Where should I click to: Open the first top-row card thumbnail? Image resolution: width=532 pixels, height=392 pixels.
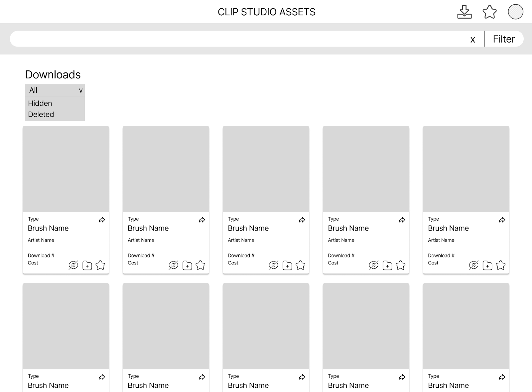tap(66, 169)
